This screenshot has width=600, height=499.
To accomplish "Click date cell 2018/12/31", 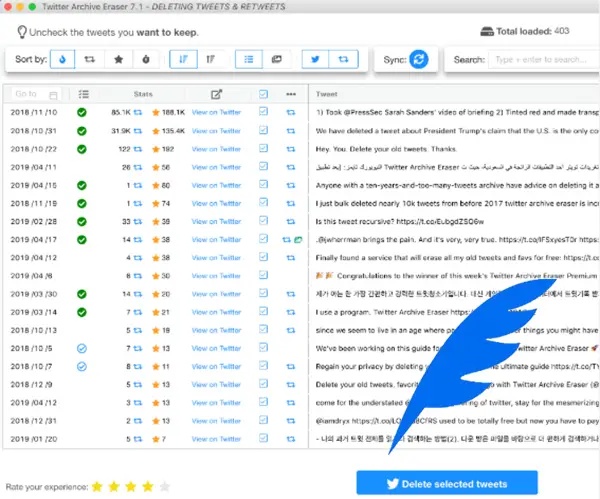I will pos(34,421).
